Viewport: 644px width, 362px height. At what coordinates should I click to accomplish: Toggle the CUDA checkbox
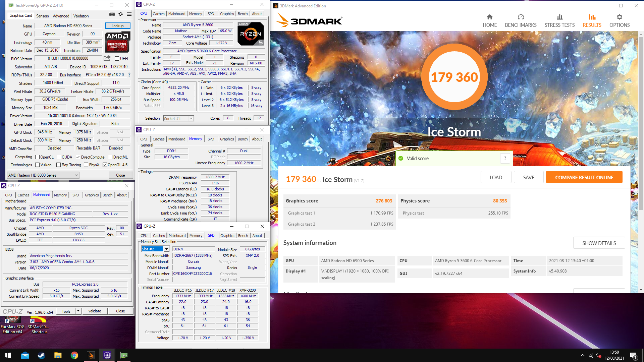[x=59, y=157]
